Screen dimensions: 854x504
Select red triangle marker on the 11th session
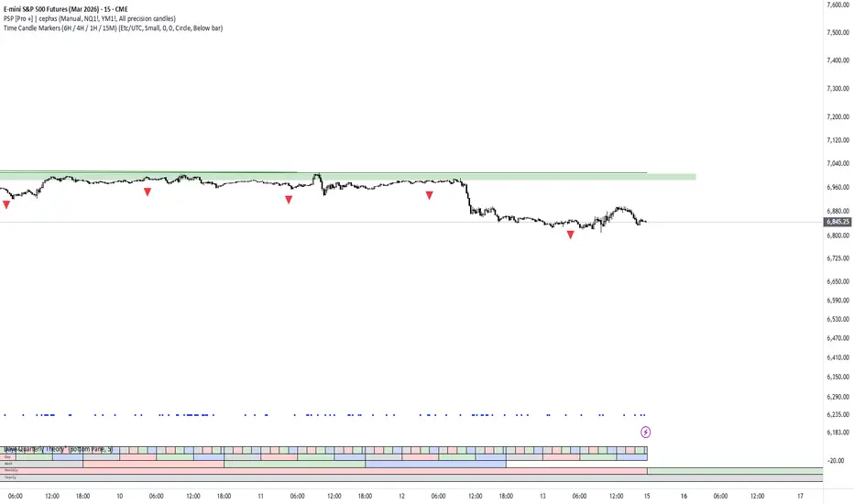[289, 200]
